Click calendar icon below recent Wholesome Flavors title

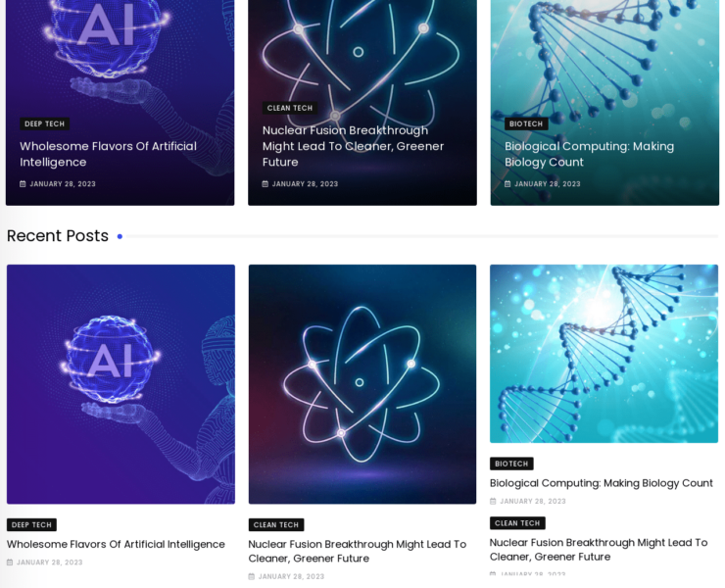coord(10,563)
